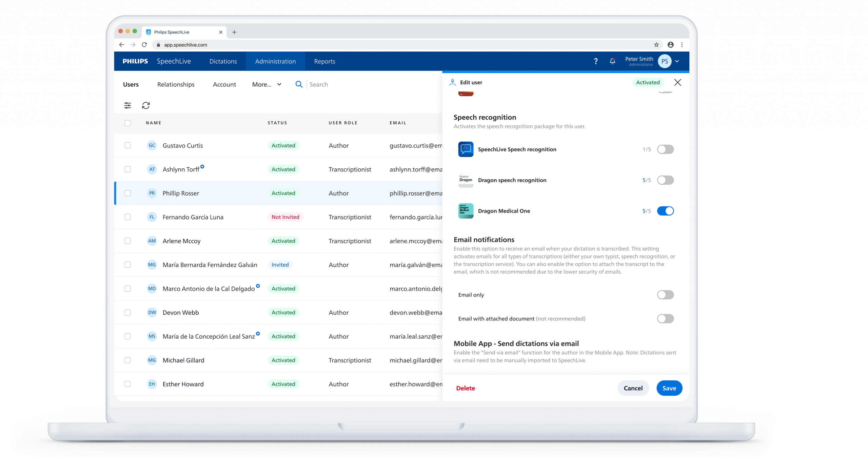Open the Reports menu

(324, 61)
